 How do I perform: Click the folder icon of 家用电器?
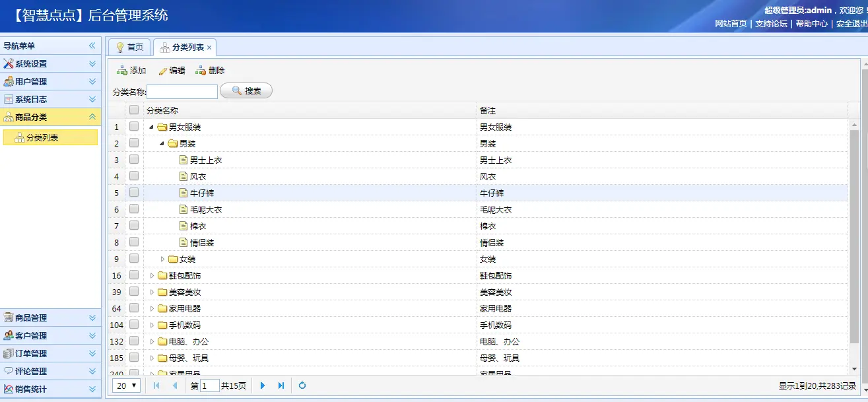[x=162, y=308]
